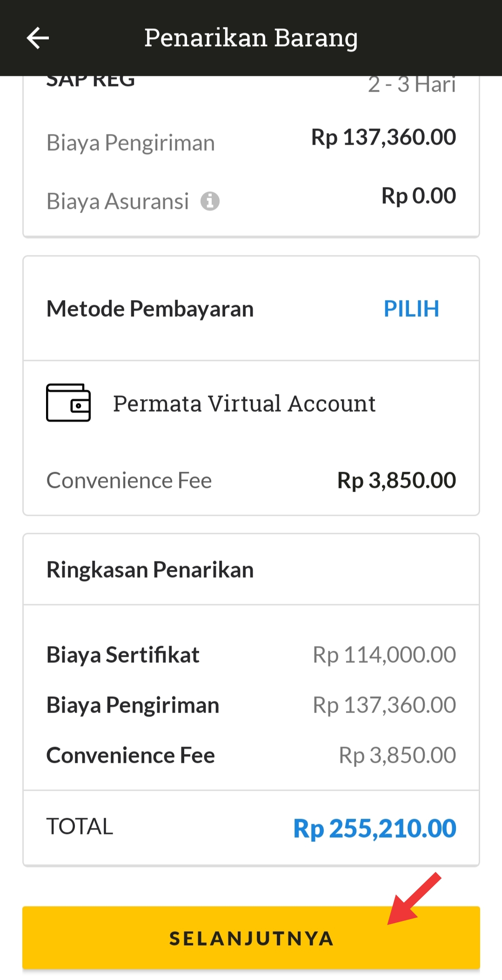This screenshot has width=502, height=980.
Task: Click PILIH to choose payment method
Action: click(411, 309)
